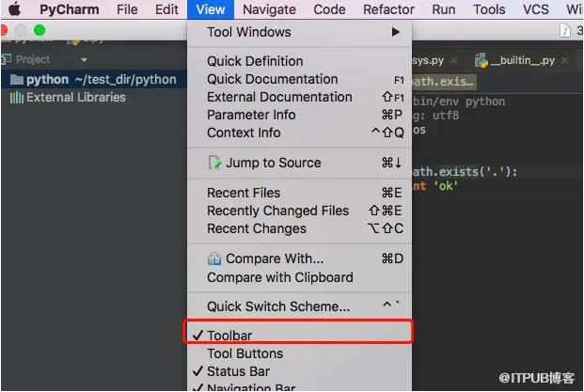This screenshot has width=584, height=392.
Task: Click the green zoom window button
Action: pos(39,30)
